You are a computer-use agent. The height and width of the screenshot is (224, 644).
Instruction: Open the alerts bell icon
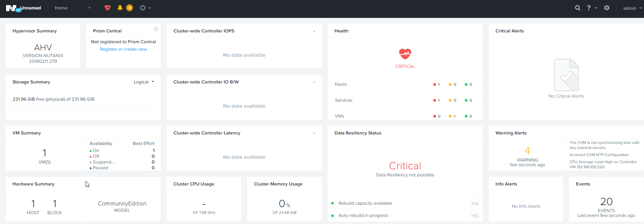tap(120, 8)
